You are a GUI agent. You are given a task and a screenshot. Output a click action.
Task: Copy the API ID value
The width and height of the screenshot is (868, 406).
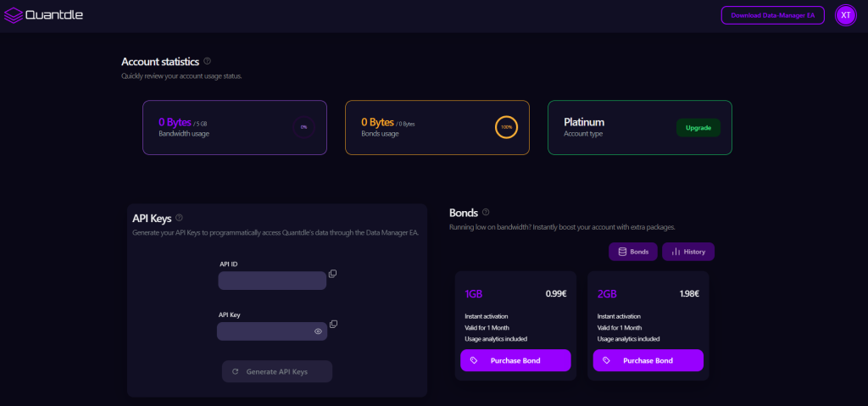[332, 274]
